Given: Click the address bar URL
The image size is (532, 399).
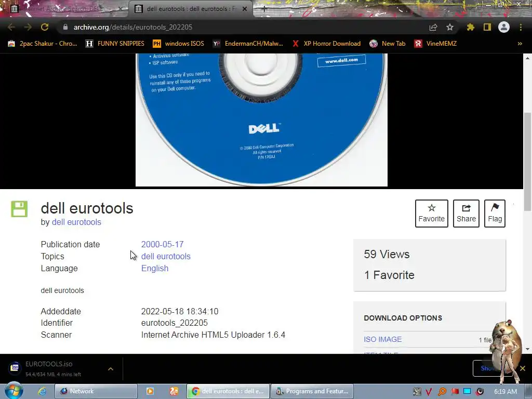Looking at the screenshot, I should tap(133, 27).
